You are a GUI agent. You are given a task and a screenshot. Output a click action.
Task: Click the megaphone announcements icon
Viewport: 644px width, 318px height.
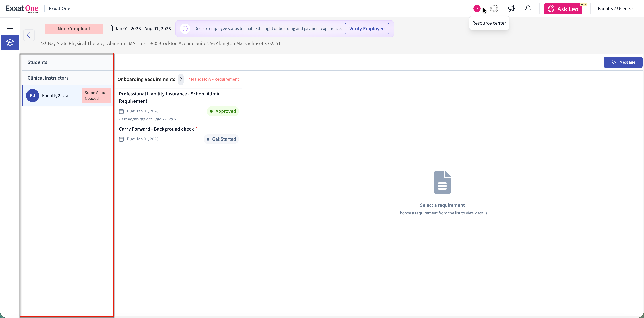511,9
